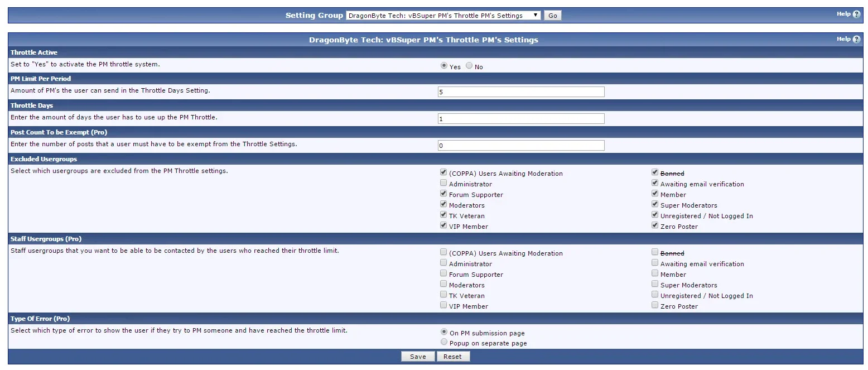868x370 pixels.
Task: Open the Help icon in the Throttle PM's Settings header
Action: click(x=856, y=39)
